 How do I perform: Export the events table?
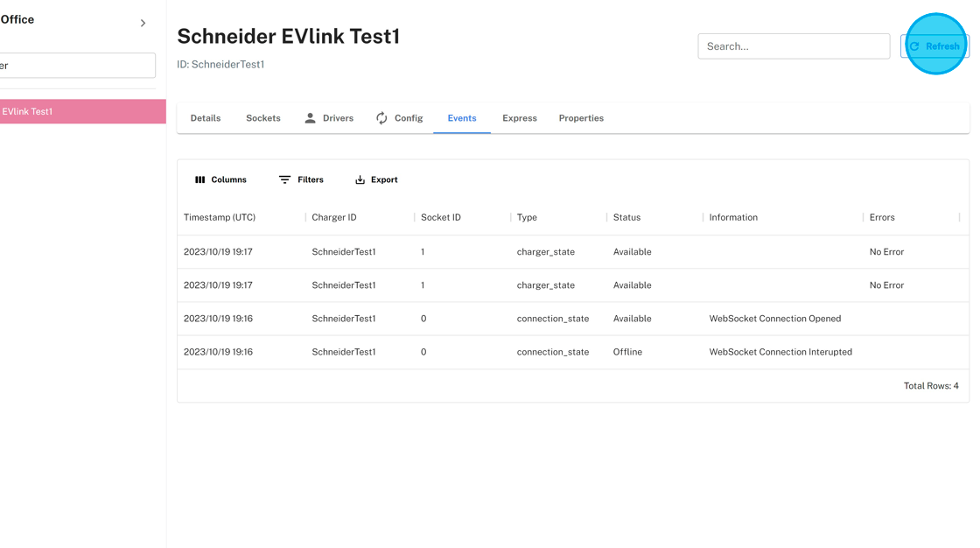(376, 179)
